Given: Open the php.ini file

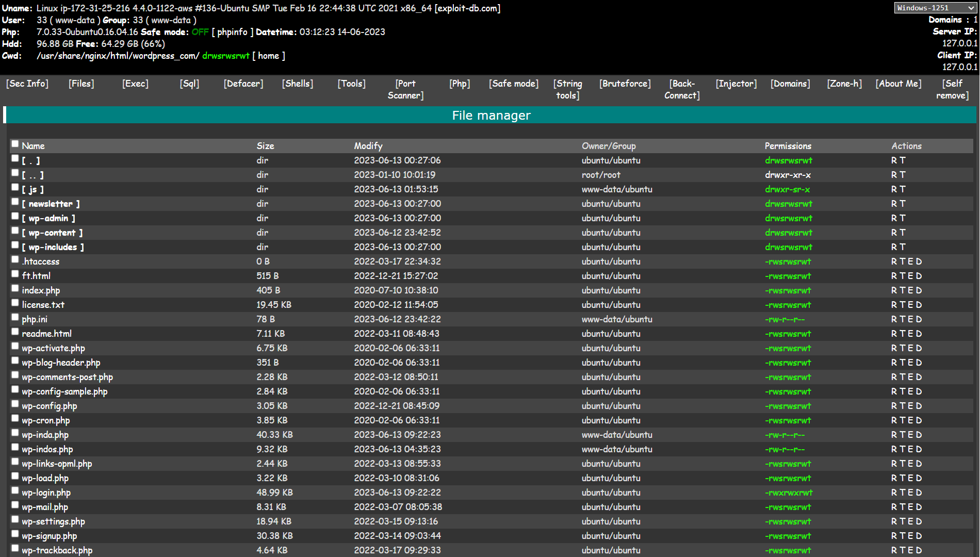Looking at the screenshot, I should click(35, 319).
